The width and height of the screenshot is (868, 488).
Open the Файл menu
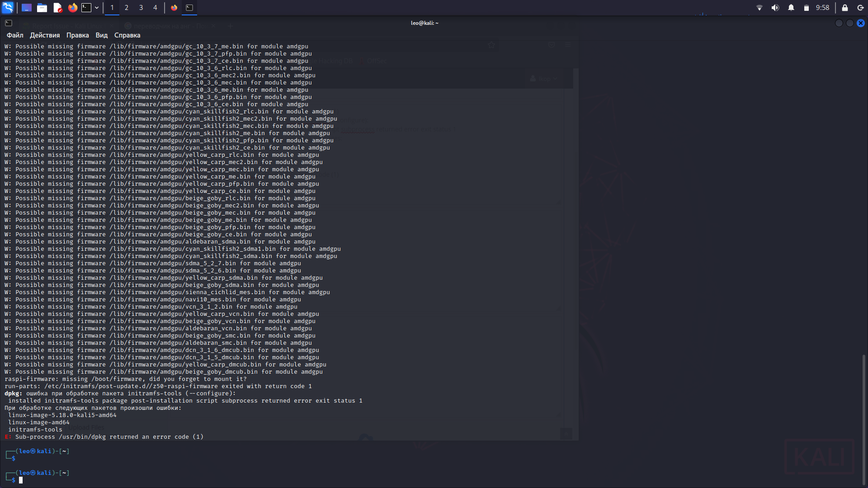point(15,35)
